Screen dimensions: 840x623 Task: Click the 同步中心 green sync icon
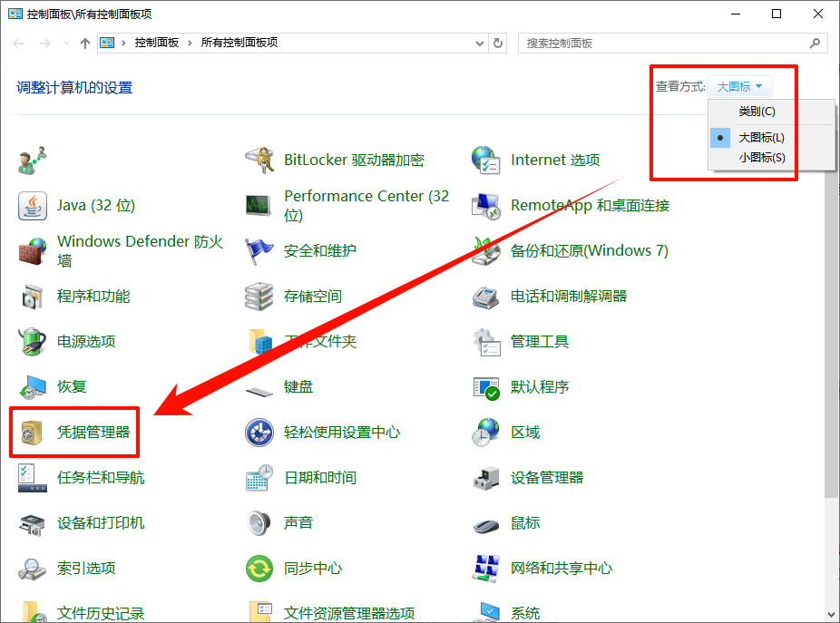pos(259,569)
